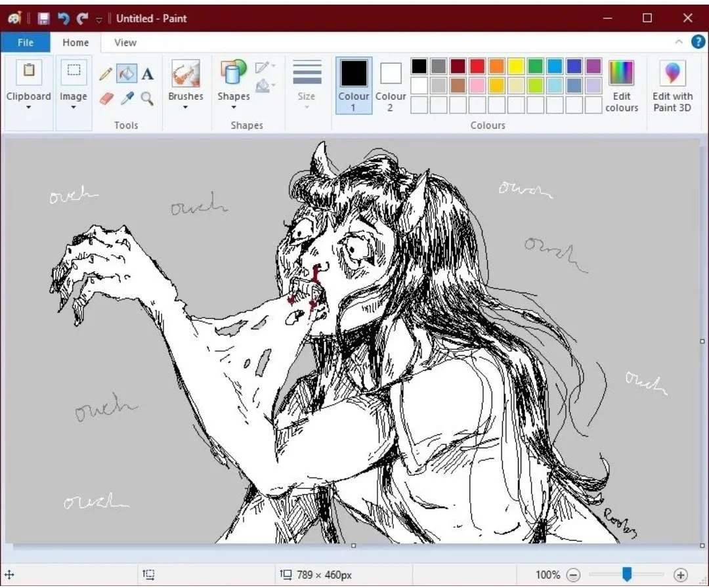Click the zoom out minus button
709x588 pixels.
[573, 575]
